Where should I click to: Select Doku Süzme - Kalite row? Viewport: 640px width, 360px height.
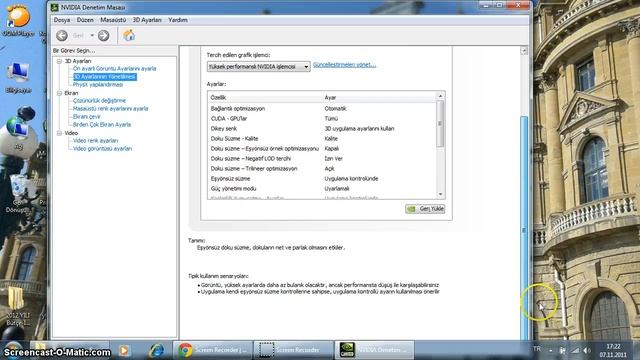[322, 138]
